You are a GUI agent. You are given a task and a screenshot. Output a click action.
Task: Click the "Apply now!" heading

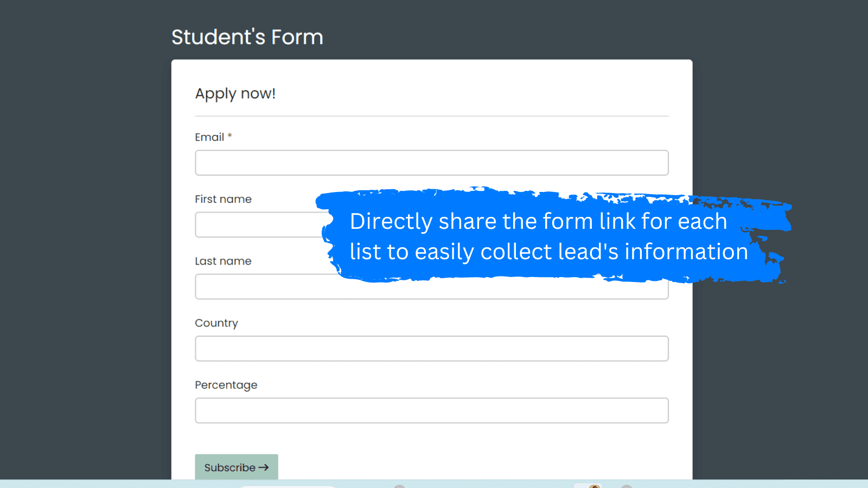[x=235, y=93]
